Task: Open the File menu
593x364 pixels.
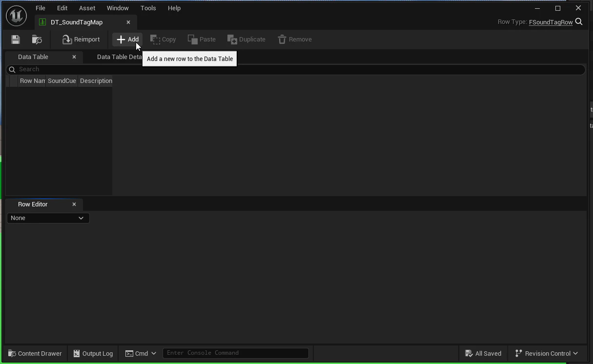Action: coord(41,8)
